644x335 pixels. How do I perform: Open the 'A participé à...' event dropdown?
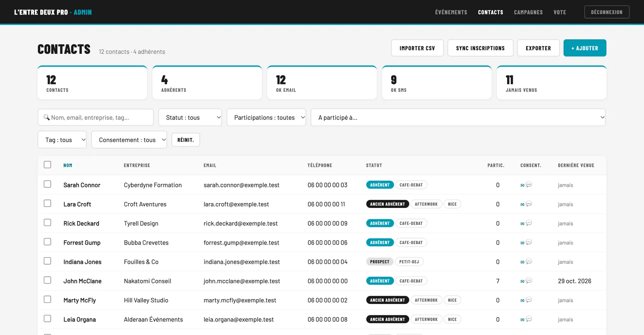458,117
